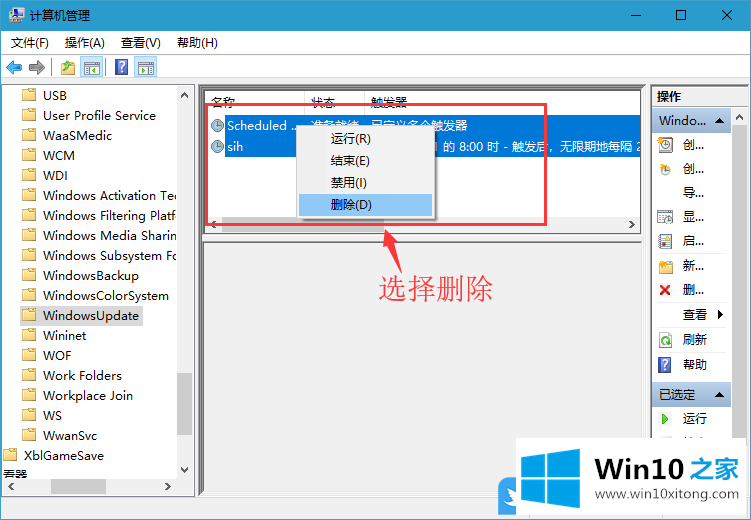Open the Help question mark toolbar icon

pos(122,68)
